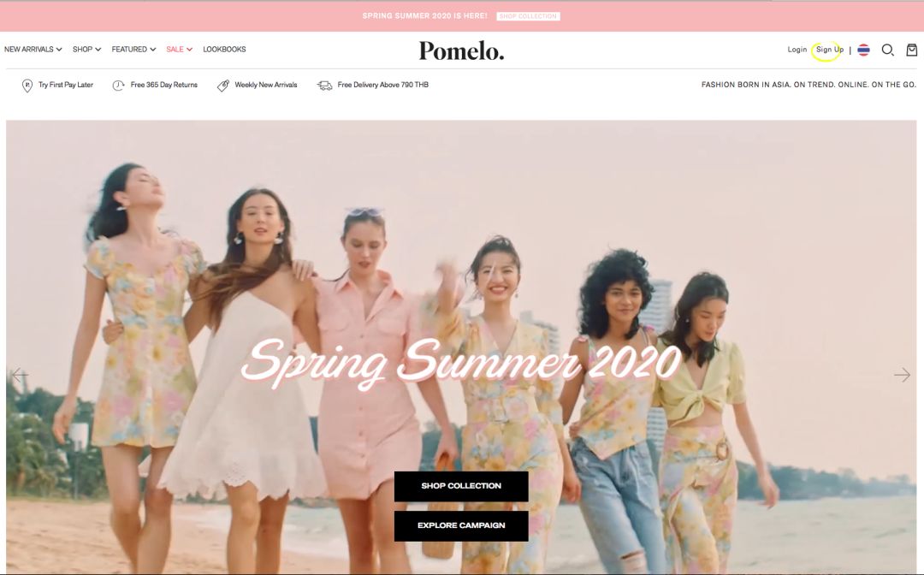Click the Sign Up link
Screen dimensions: 924x575
(x=830, y=50)
